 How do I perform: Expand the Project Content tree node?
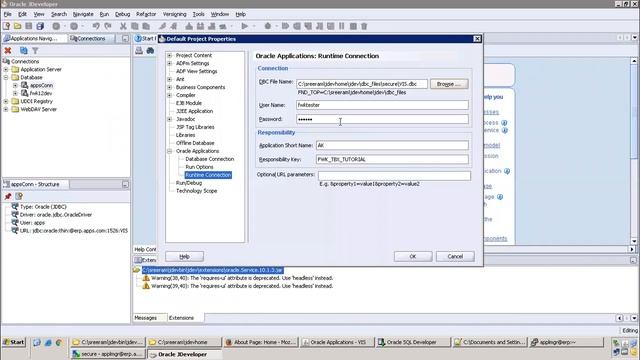point(169,55)
